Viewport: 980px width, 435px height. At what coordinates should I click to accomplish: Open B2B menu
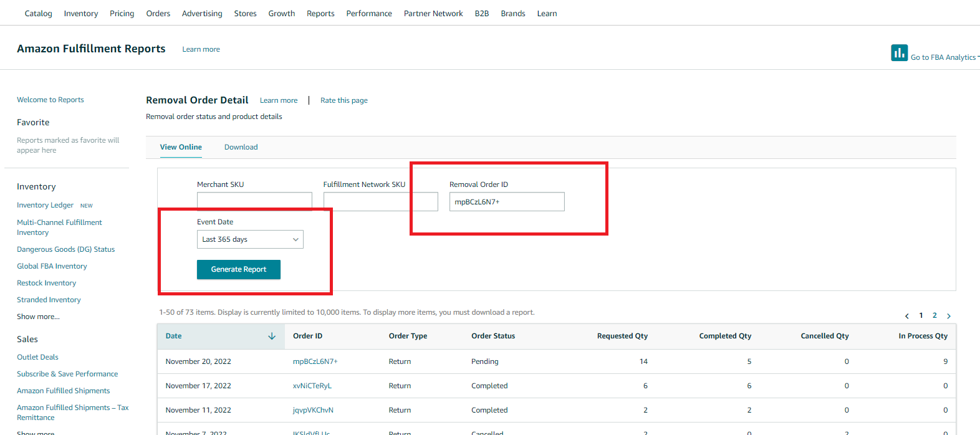tap(482, 13)
